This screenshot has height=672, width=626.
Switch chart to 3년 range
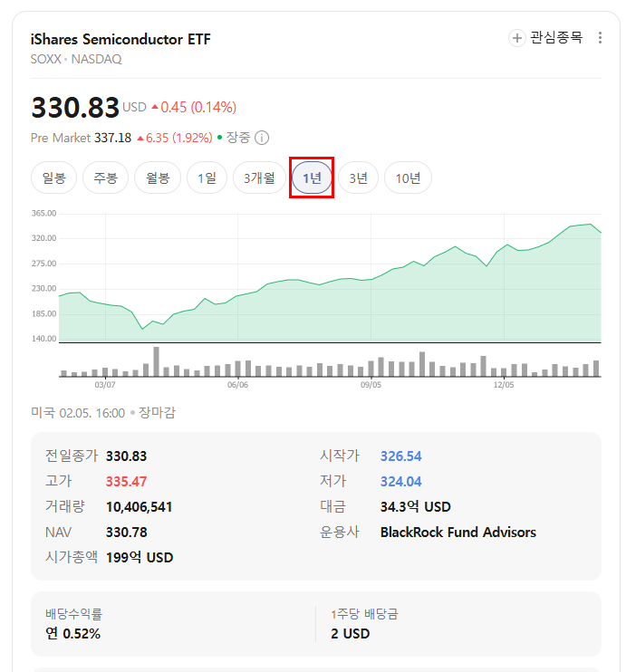coord(358,178)
